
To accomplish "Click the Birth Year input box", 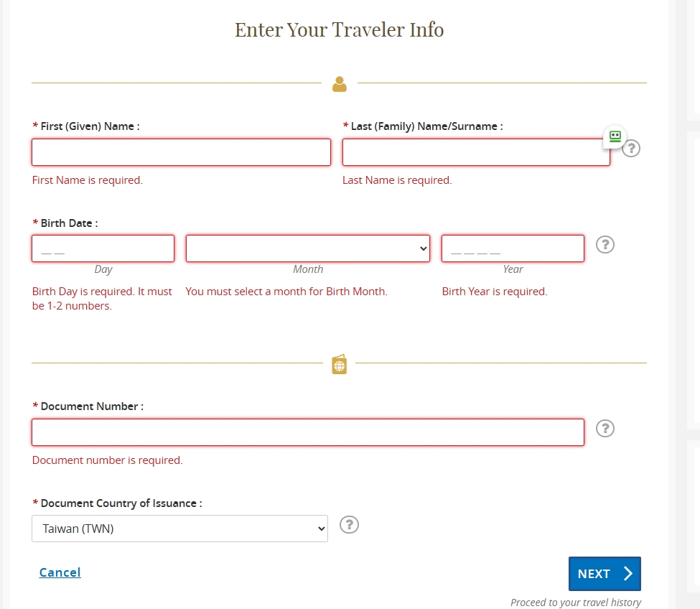I will [513, 248].
